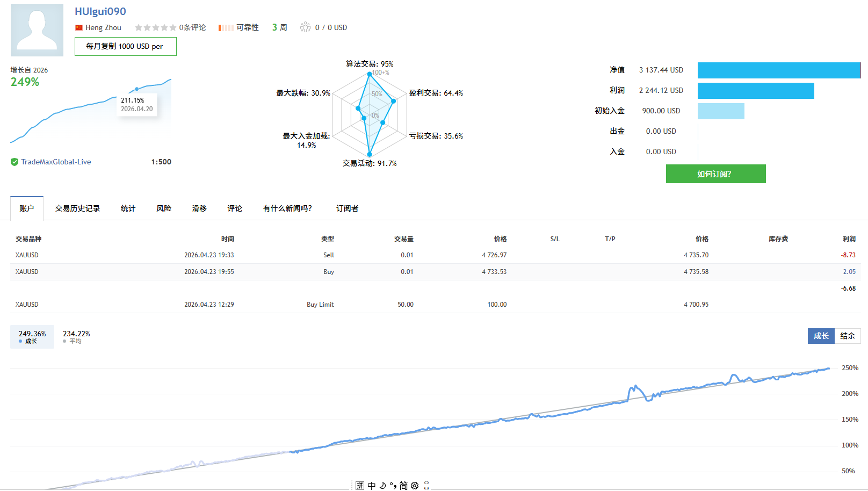Screen dimensions: 868x491
Task: Switch to the 交易历史记录 tab
Action: click(77, 208)
